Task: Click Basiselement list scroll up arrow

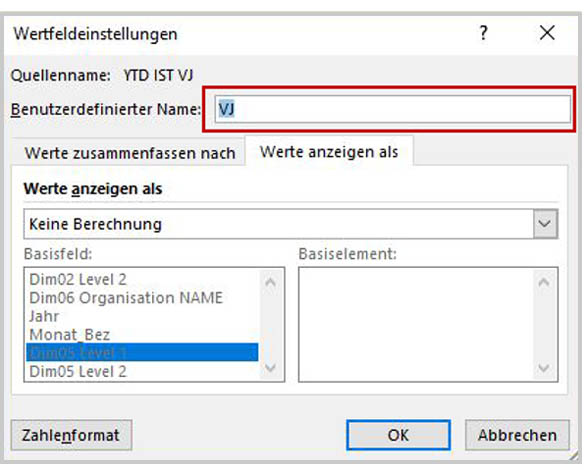Action: pos(544,282)
